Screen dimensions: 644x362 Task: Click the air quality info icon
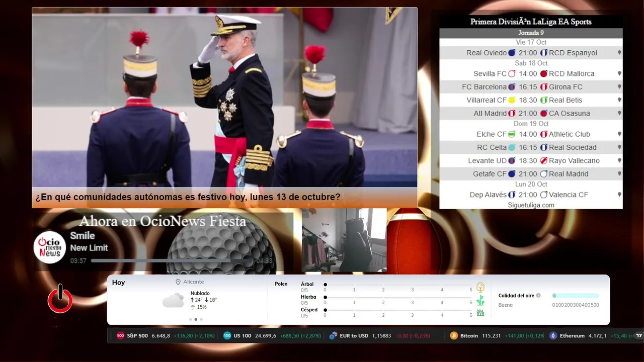point(538,296)
